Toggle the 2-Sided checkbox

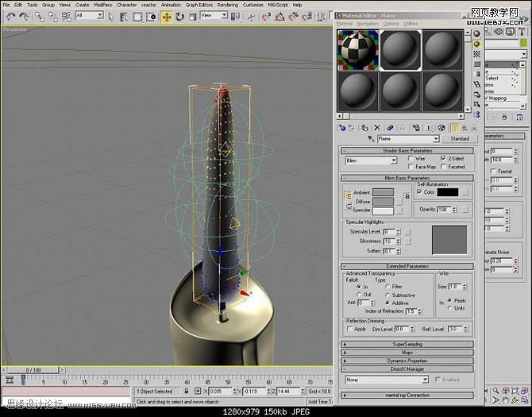pos(443,158)
